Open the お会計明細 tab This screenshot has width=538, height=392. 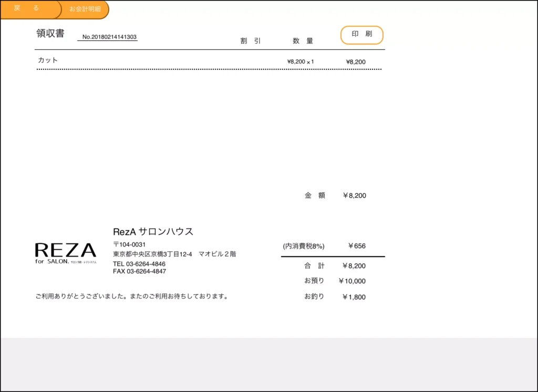[85, 9]
